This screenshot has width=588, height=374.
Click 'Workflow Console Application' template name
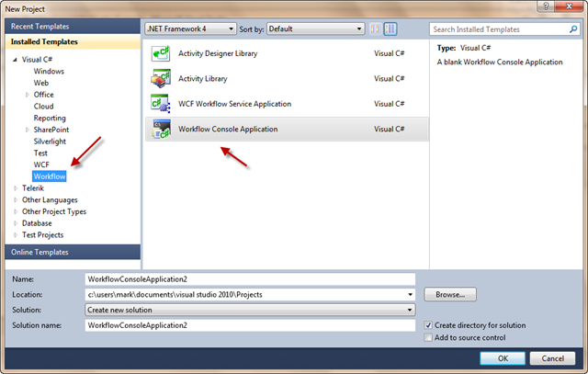point(228,129)
